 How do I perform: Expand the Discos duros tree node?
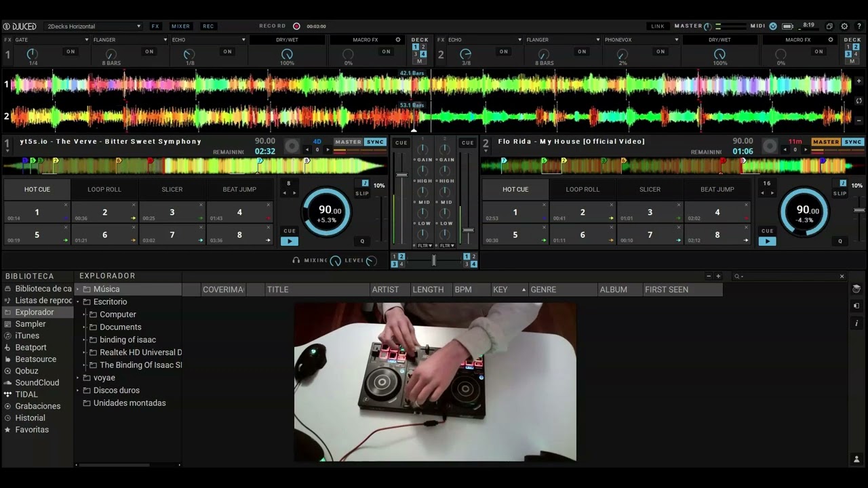point(78,390)
